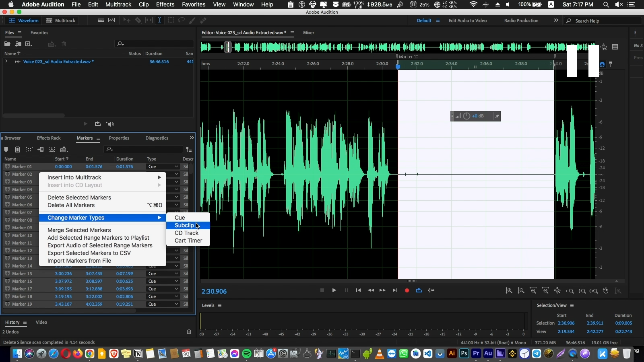Switch to the Effects Rack tab
644x362 pixels.
point(49,138)
